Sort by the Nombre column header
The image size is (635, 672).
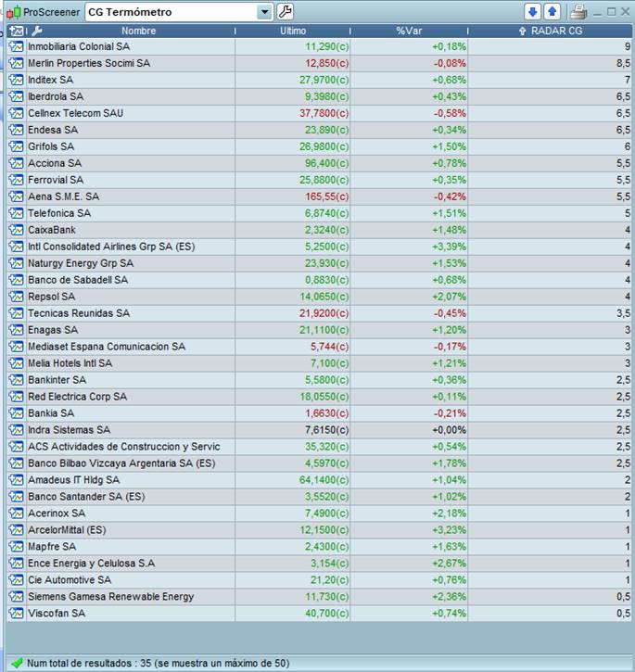tap(138, 31)
